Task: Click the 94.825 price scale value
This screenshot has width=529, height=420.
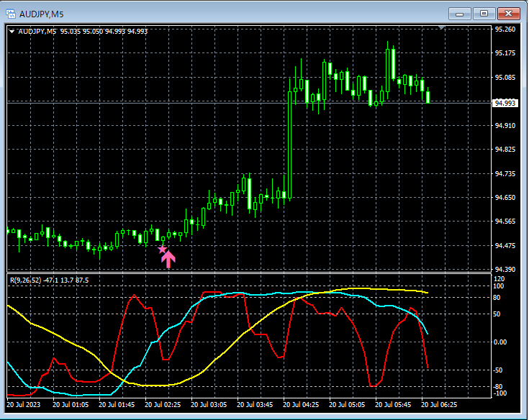Action: click(x=505, y=150)
